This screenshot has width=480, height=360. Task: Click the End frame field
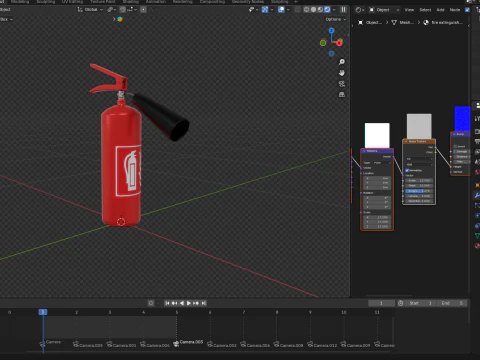tap(453, 303)
